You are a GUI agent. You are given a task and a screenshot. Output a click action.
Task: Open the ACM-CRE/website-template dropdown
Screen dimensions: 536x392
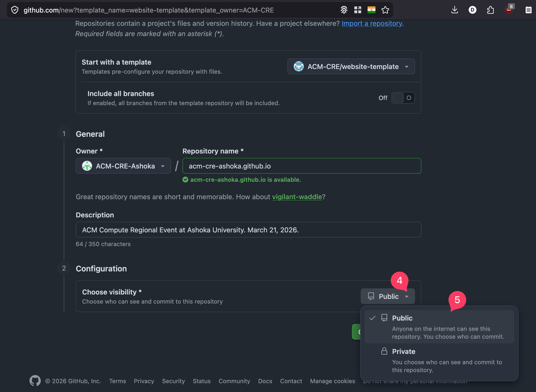pyautogui.click(x=351, y=66)
